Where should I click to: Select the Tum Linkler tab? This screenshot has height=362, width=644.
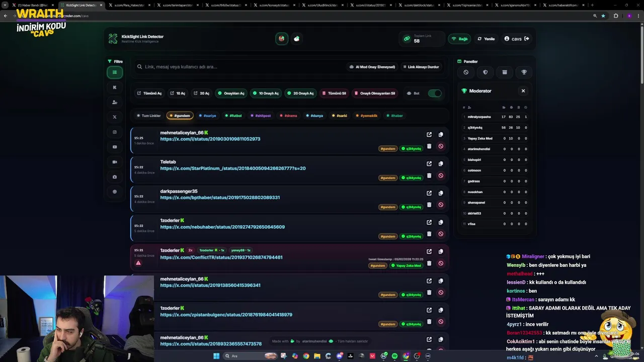pyautogui.click(x=148, y=116)
